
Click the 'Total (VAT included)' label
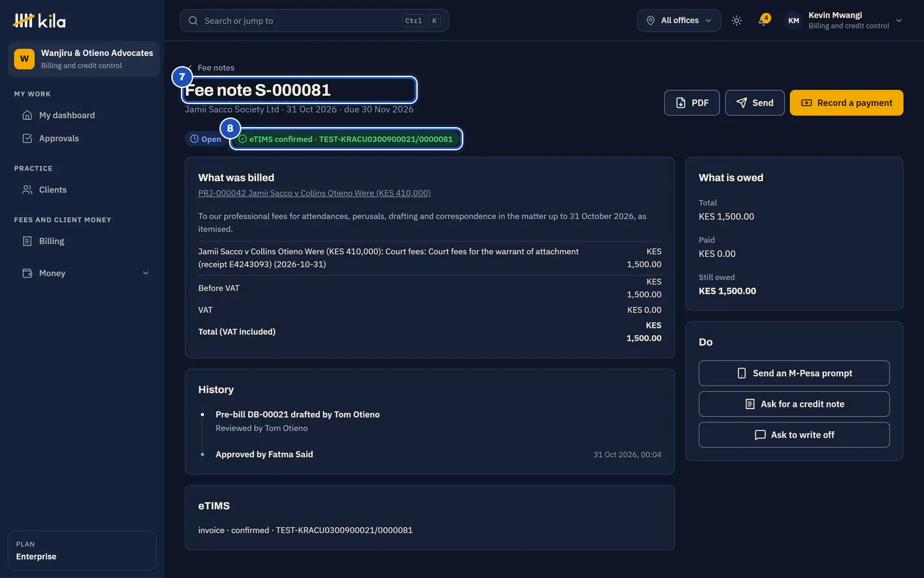point(237,332)
